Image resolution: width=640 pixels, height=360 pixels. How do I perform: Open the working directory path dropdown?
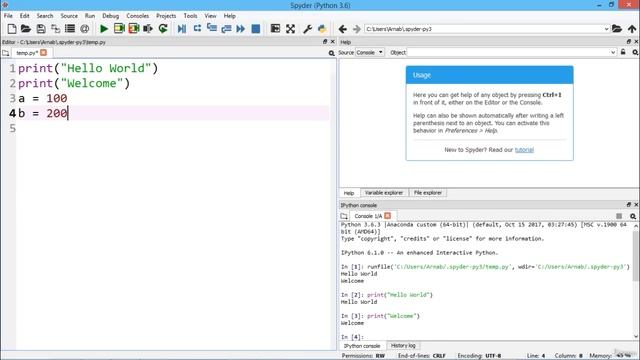point(606,29)
